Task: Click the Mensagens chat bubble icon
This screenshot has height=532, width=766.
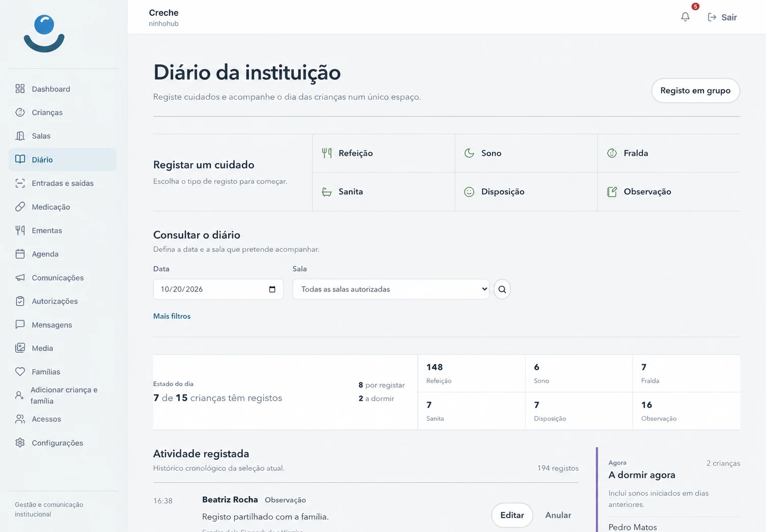Action: point(20,324)
